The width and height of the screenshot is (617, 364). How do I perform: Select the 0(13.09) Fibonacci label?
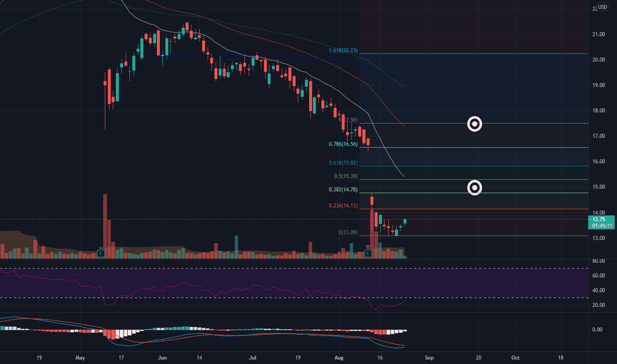tap(348, 232)
